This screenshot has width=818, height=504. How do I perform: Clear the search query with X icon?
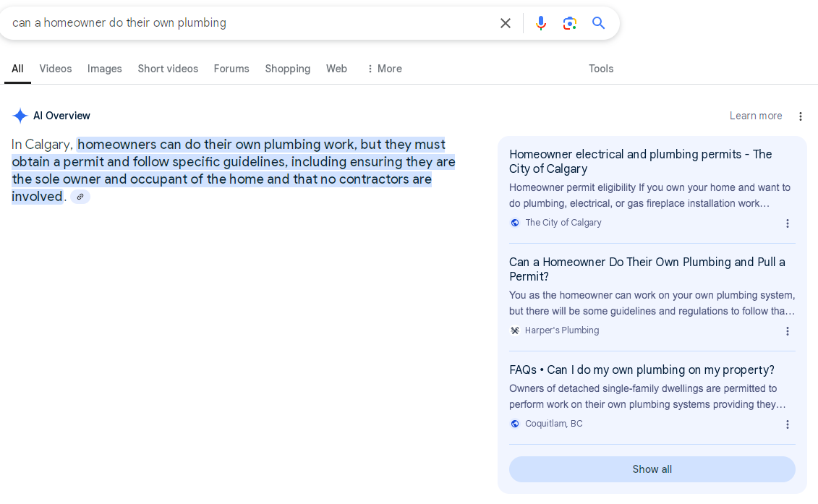(x=505, y=23)
